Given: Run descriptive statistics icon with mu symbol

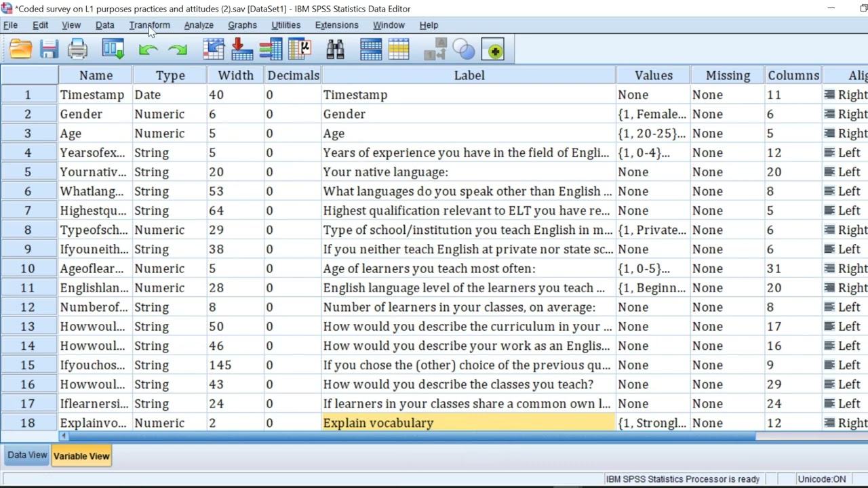Looking at the screenshot, I should coord(300,49).
